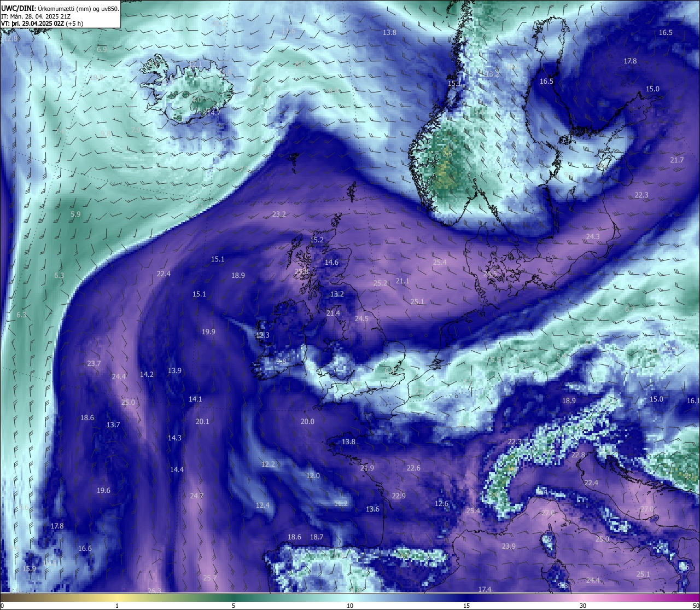Click the 14.3 value label in the Atlantic
700x610 pixels.
click(174, 438)
